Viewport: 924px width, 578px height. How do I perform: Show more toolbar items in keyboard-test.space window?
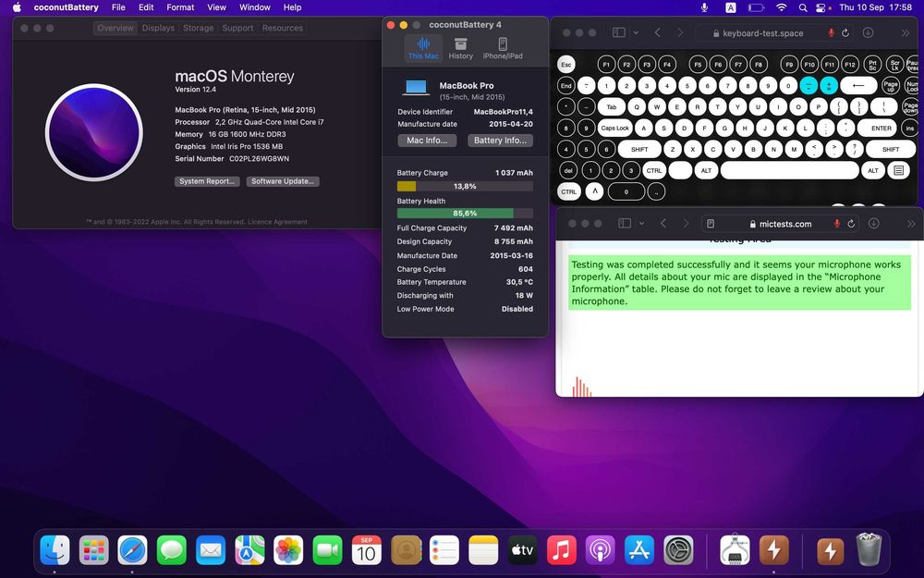[x=906, y=33]
